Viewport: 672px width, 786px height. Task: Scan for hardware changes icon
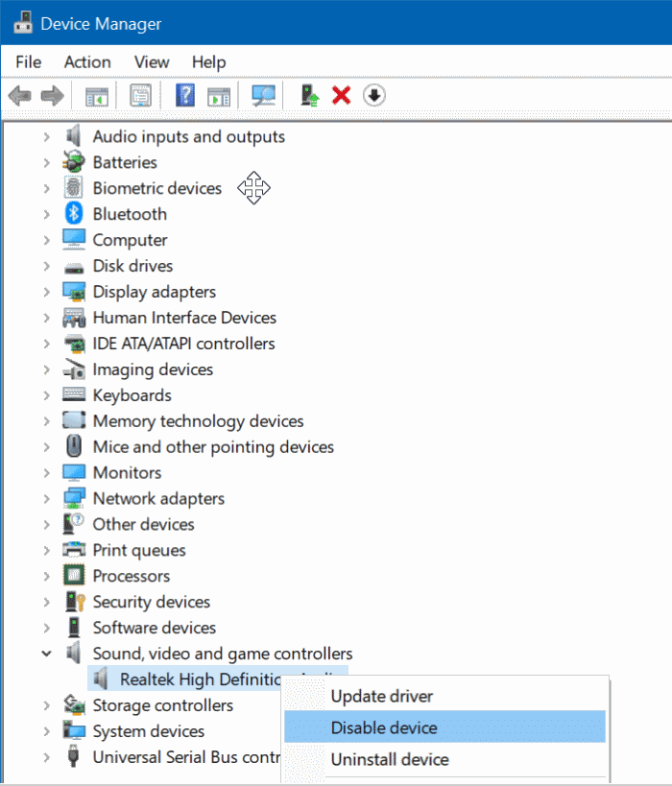click(263, 95)
